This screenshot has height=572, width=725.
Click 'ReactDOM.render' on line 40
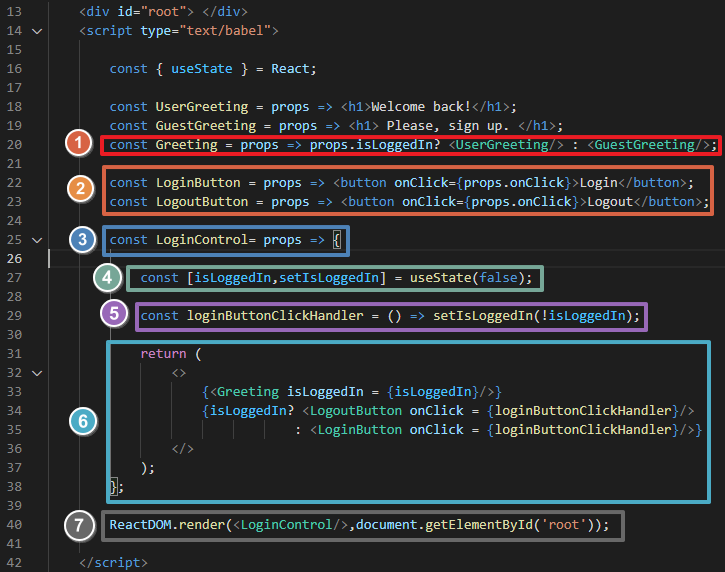point(167,525)
